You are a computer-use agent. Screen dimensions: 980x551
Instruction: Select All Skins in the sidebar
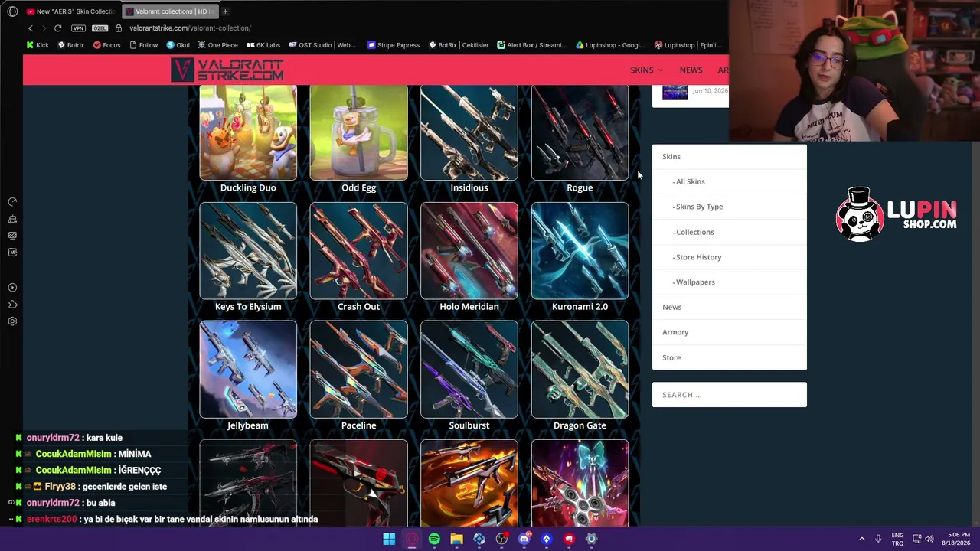(689, 181)
